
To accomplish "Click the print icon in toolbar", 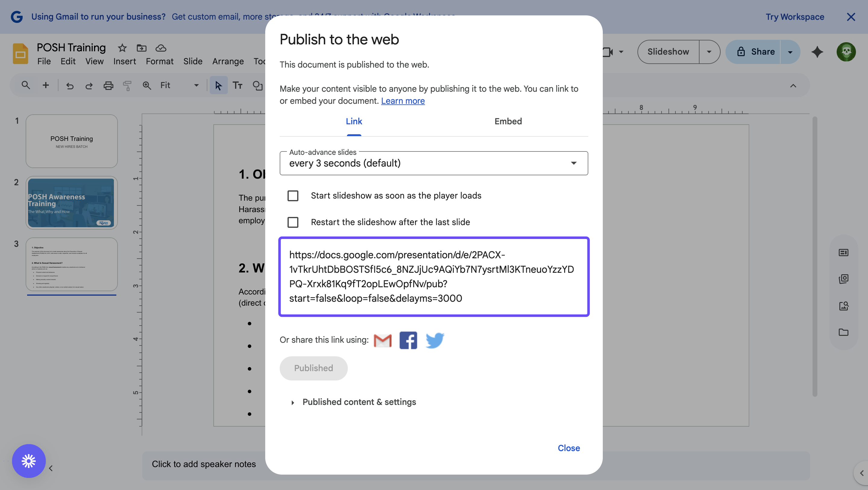I will tap(108, 86).
